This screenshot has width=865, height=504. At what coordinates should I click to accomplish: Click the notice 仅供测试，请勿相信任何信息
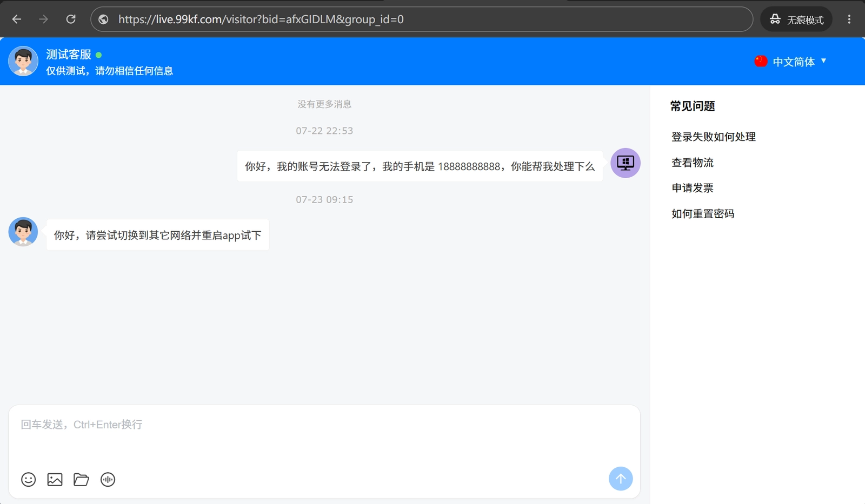109,71
